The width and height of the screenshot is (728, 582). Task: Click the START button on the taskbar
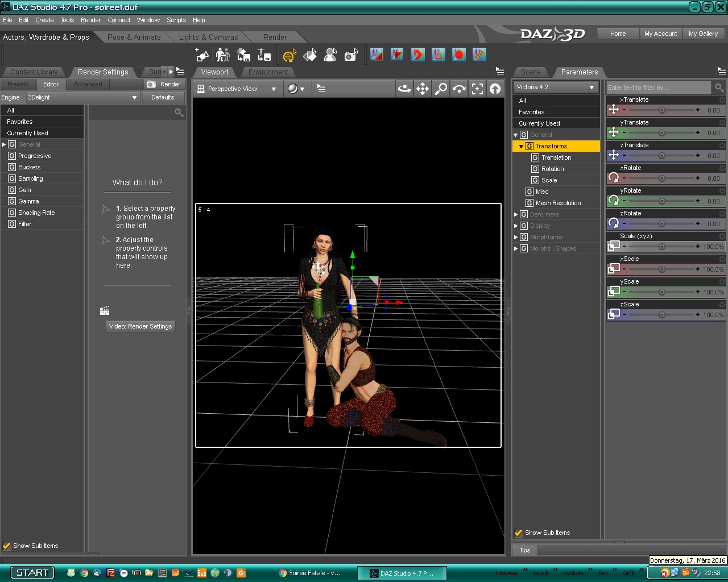[32, 572]
